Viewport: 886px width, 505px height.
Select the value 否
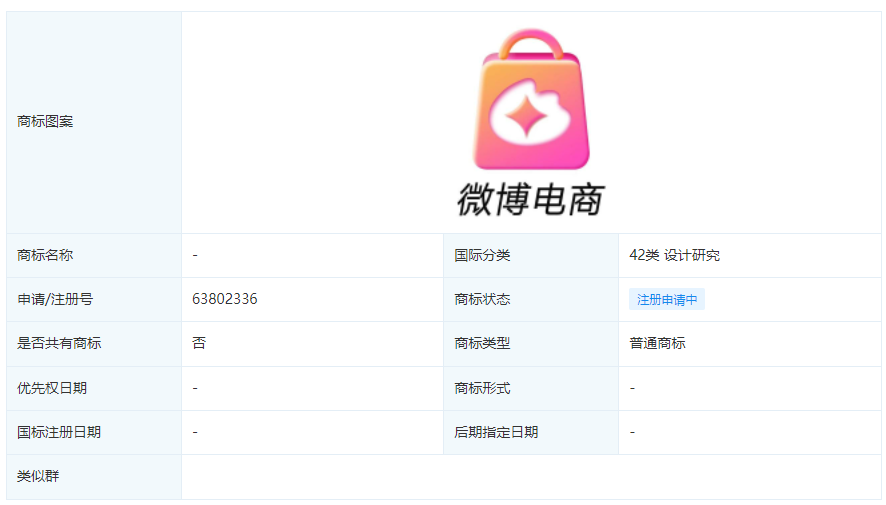199,343
